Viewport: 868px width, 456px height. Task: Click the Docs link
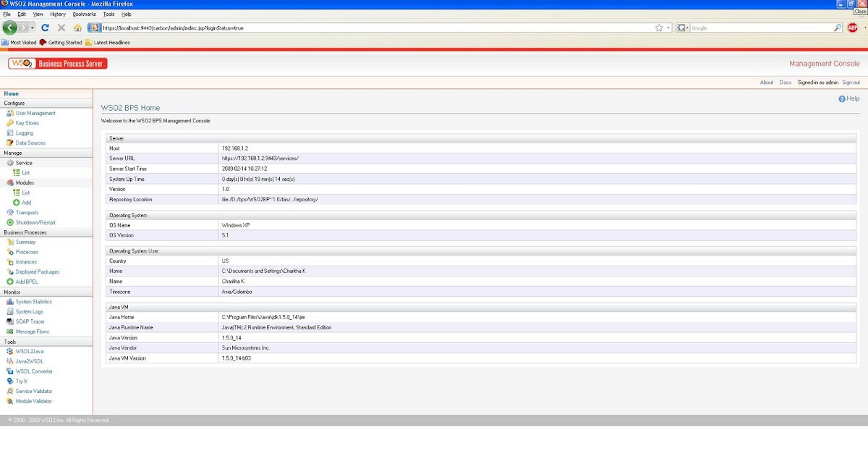pos(786,83)
